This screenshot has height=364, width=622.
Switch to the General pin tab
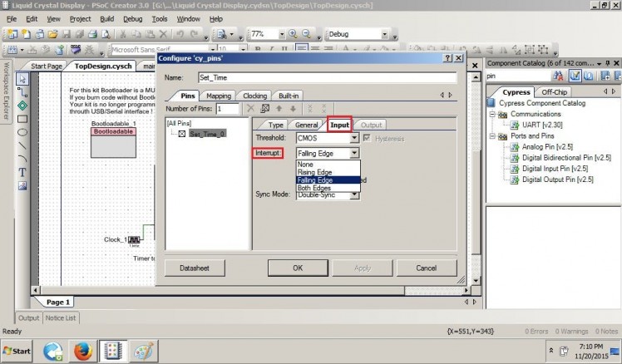pyautogui.click(x=306, y=125)
